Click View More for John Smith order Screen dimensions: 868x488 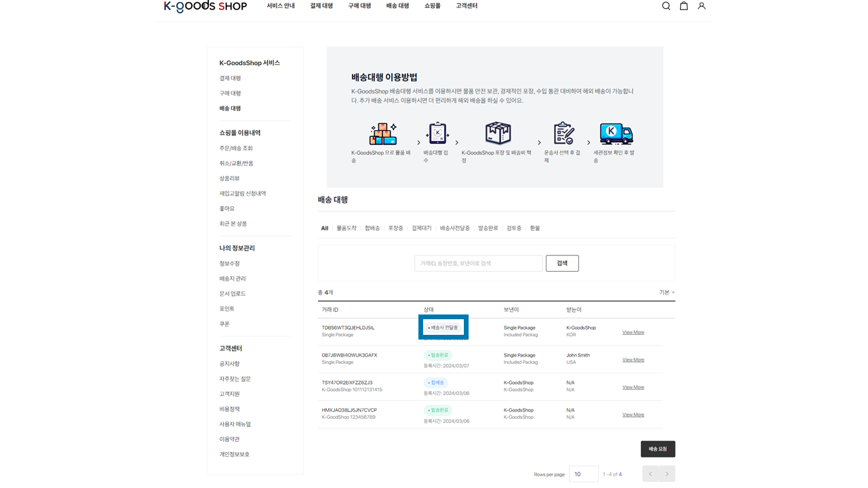(x=633, y=360)
